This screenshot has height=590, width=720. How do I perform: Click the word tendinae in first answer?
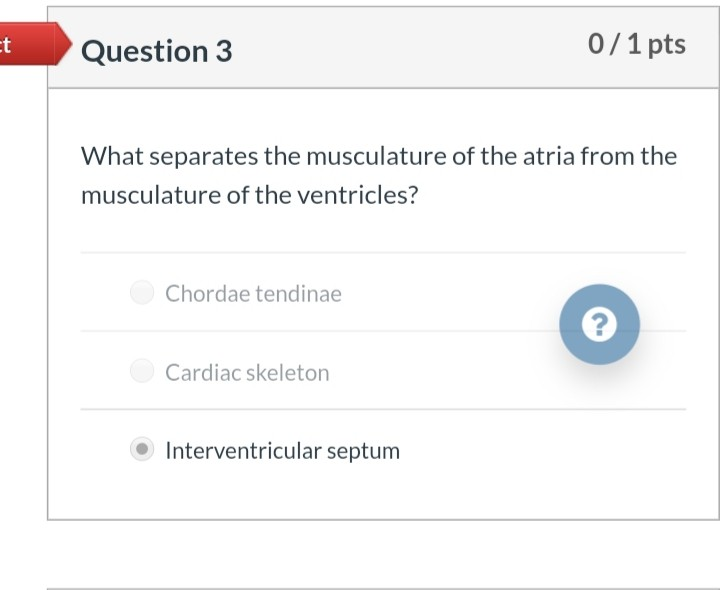pyautogui.click(x=298, y=293)
